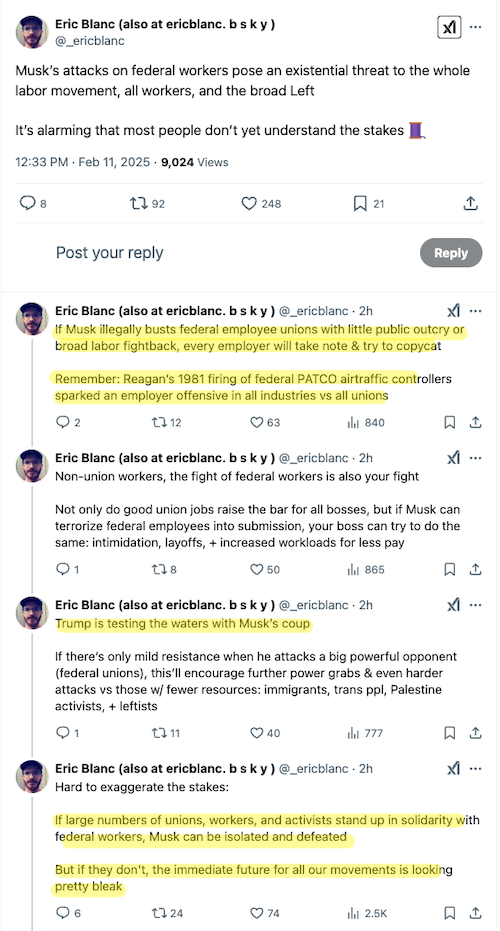This screenshot has height=931, width=500.
Task: Share the 'Hard to exaggerate the stakes' reply
Action: [475, 913]
